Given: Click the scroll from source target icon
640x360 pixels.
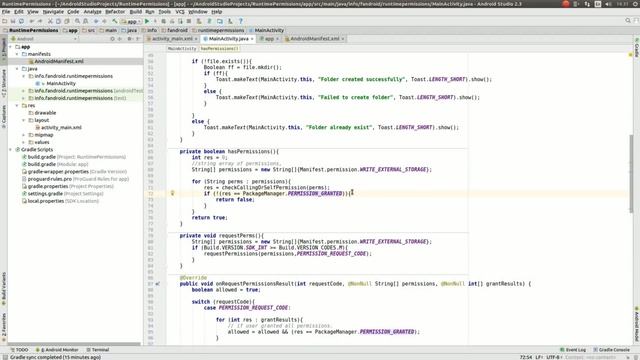Looking at the screenshot, I should coord(112,39).
